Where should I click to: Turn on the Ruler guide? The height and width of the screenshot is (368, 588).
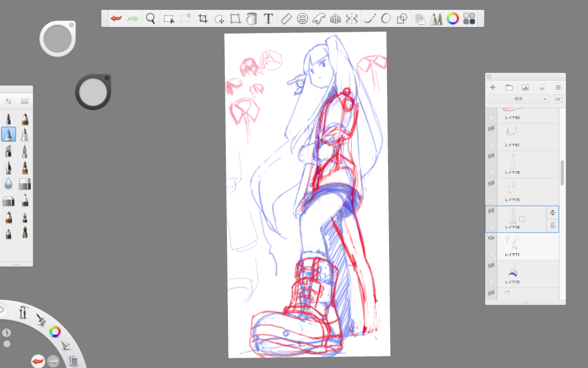[x=285, y=19]
